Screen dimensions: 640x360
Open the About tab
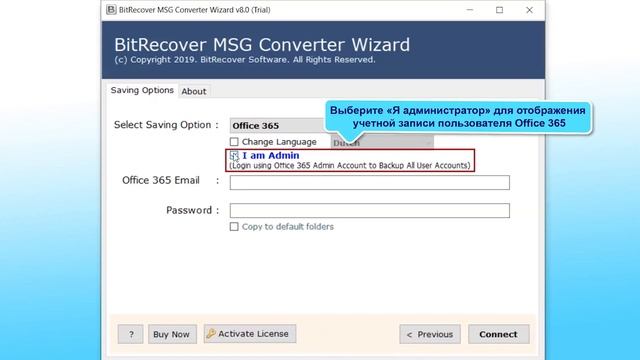[194, 91]
